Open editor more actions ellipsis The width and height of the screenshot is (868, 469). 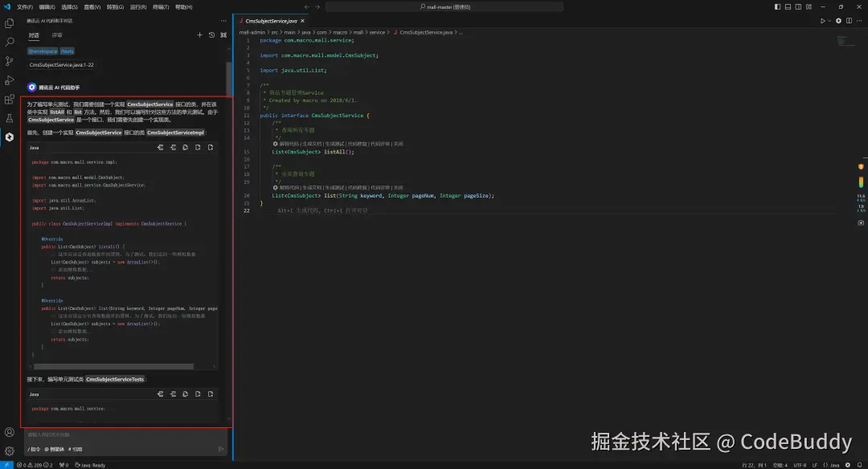859,21
